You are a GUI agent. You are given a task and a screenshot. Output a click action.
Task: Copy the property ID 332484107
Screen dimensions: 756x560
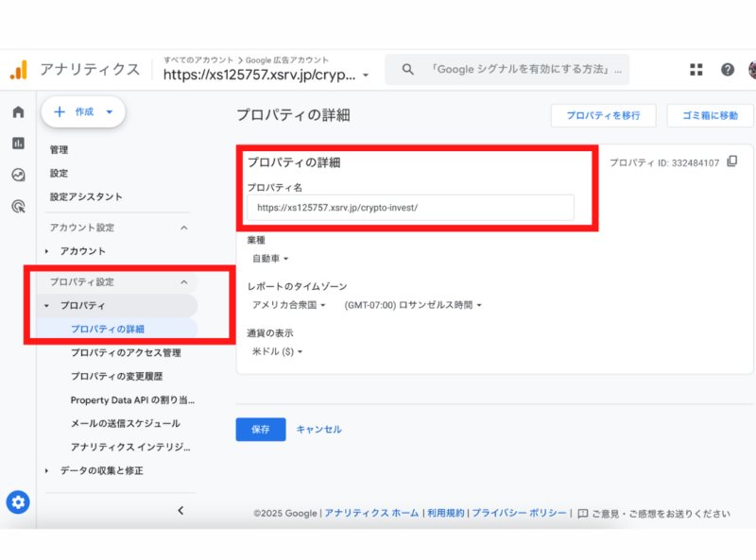[731, 162]
